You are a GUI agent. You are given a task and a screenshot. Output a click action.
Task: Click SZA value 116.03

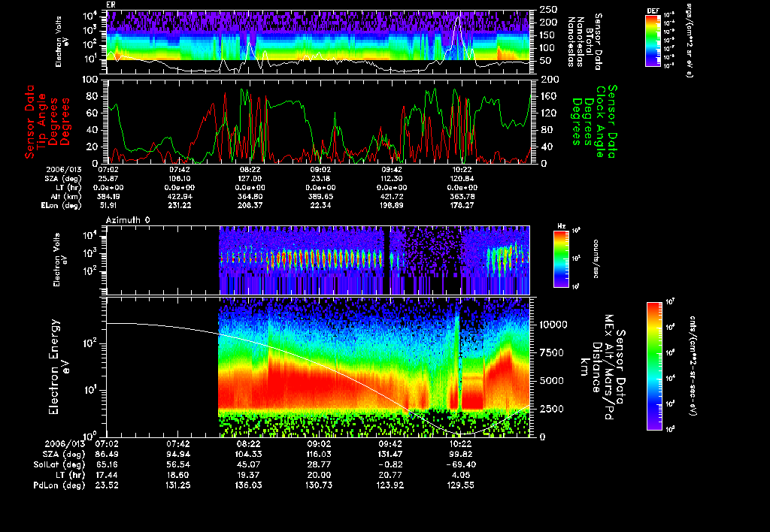(x=319, y=454)
